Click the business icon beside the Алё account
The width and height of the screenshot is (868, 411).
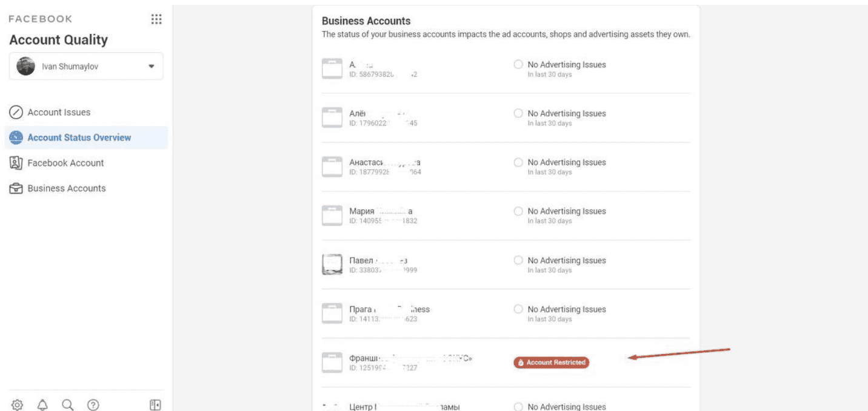[332, 118]
